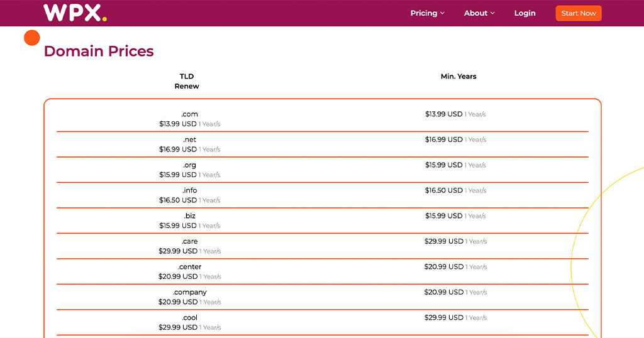Click the Domain Prices heading
644x338 pixels.
pos(99,52)
